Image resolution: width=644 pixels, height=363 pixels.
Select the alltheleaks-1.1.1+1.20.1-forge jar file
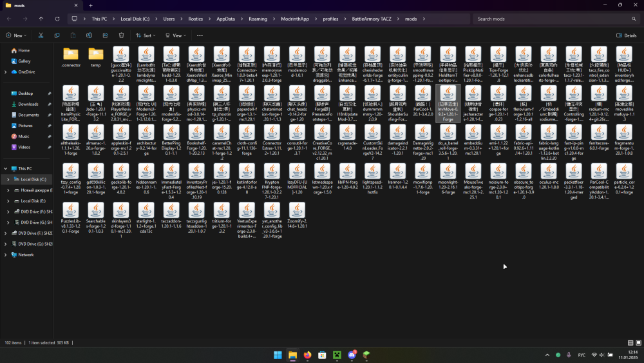click(x=71, y=140)
